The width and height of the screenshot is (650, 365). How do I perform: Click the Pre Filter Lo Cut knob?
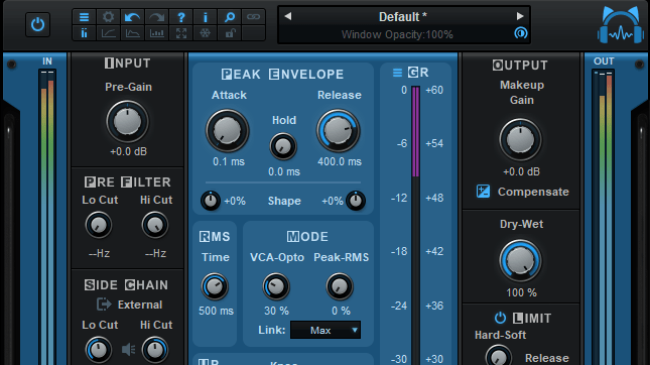[x=99, y=225]
